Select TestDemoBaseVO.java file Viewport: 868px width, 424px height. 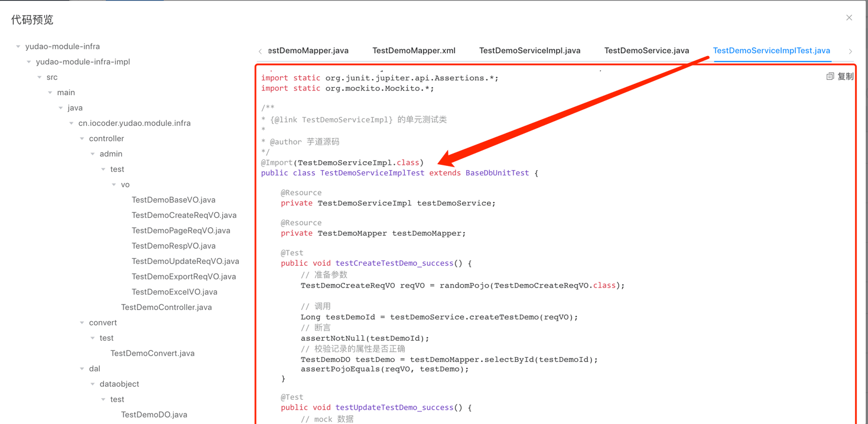pos(173,200)
